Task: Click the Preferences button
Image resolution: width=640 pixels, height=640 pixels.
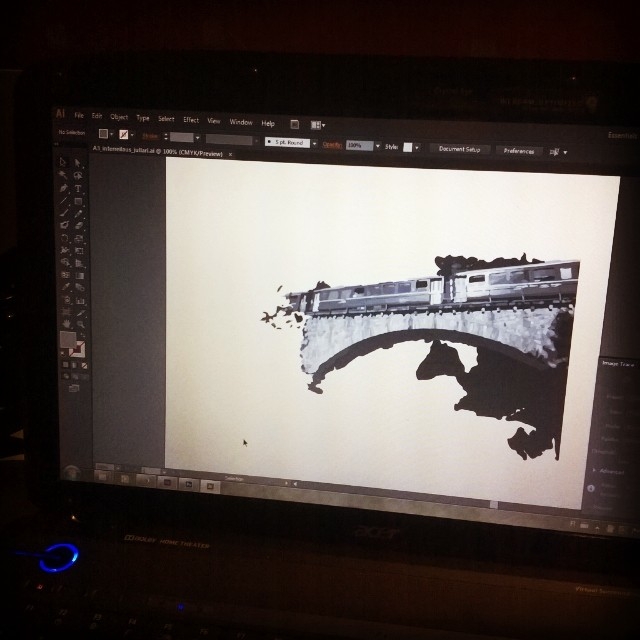Action: 519,151
